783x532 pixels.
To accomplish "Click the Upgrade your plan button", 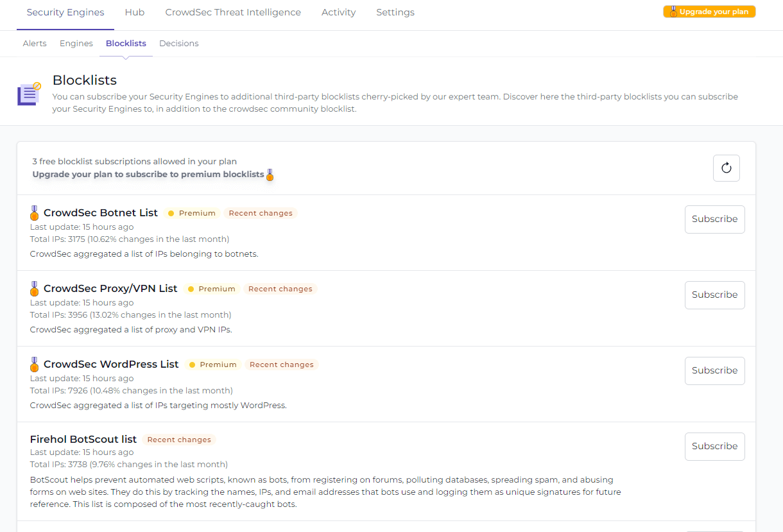I will click(x=709, y=11).
